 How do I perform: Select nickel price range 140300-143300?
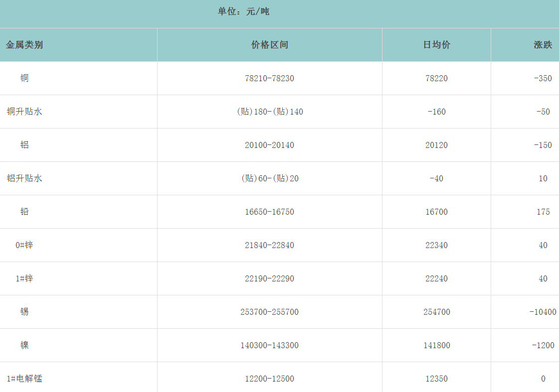tap(269, 345)
